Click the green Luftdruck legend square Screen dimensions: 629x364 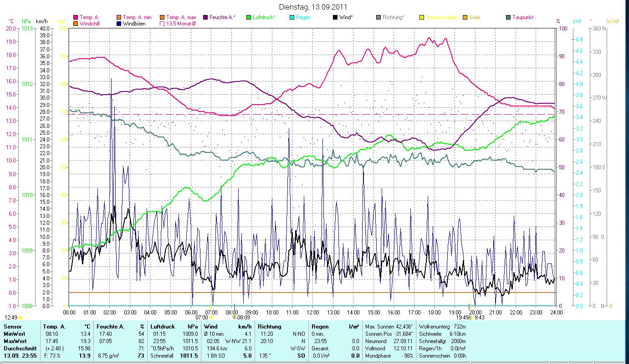click(249, 17)
